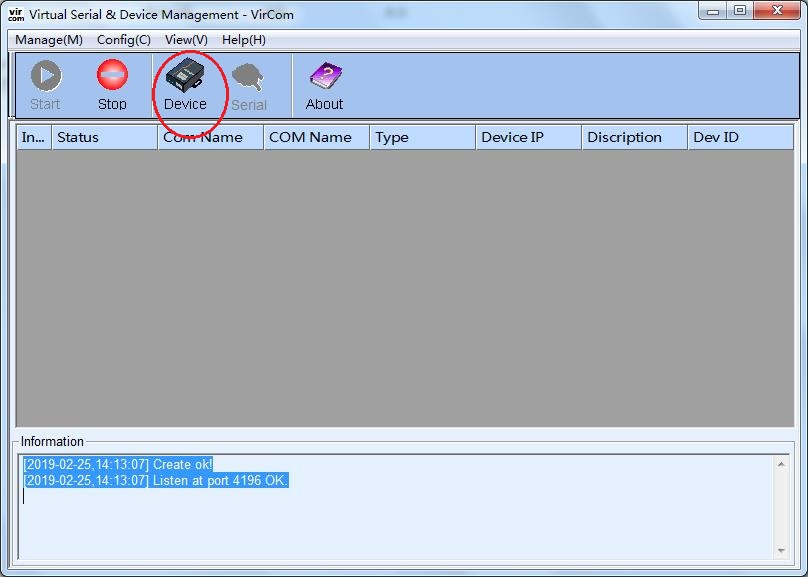Screen dimensions: 808x577
Task: Open the Manage(M) menu
Action: tap(49, 40)
